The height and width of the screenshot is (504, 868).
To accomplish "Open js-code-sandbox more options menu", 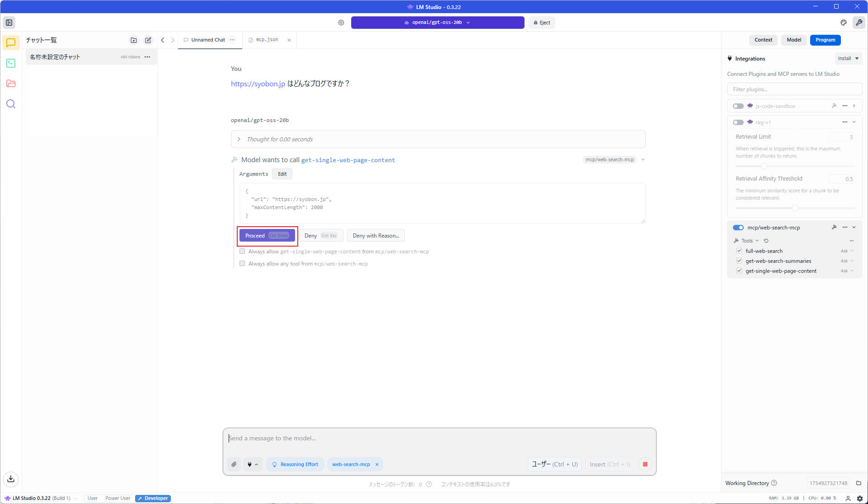I will [845, 106].
